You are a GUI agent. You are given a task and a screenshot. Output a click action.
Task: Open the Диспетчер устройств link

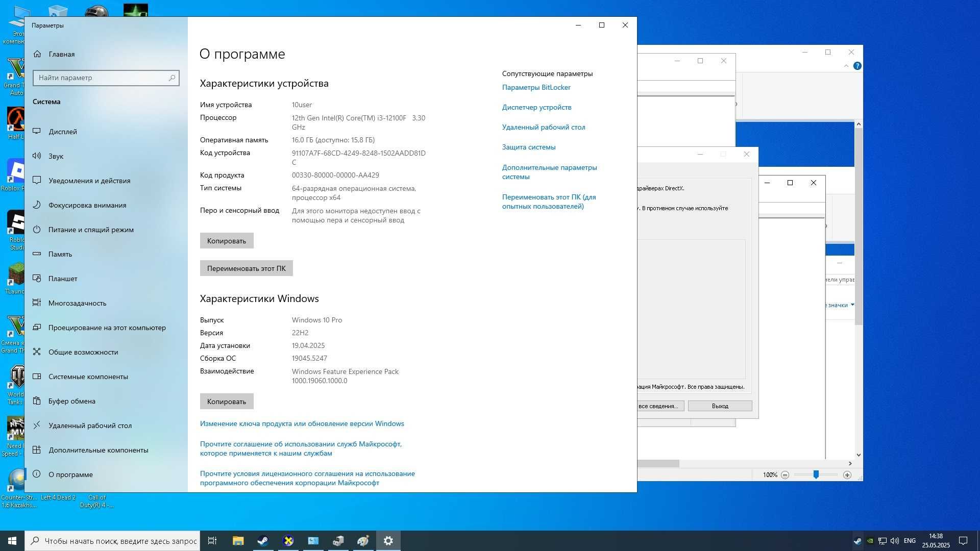click(x=536, y=108)
